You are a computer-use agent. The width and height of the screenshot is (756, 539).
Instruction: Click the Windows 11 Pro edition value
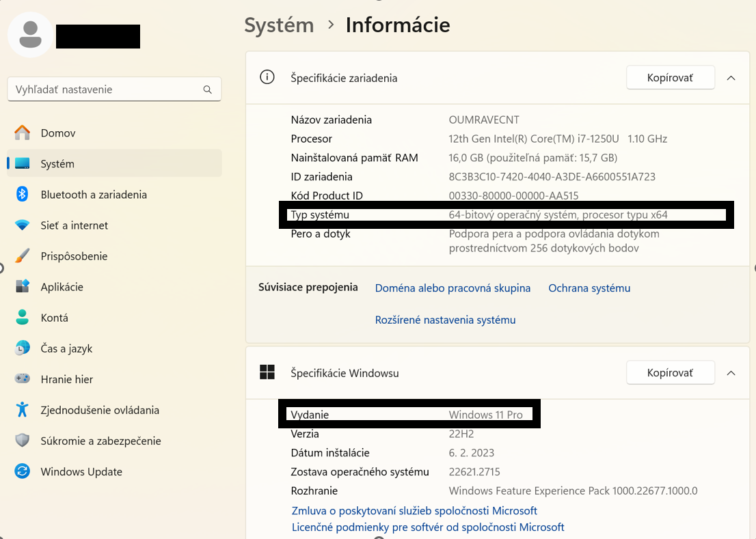[x=485, y=415]
